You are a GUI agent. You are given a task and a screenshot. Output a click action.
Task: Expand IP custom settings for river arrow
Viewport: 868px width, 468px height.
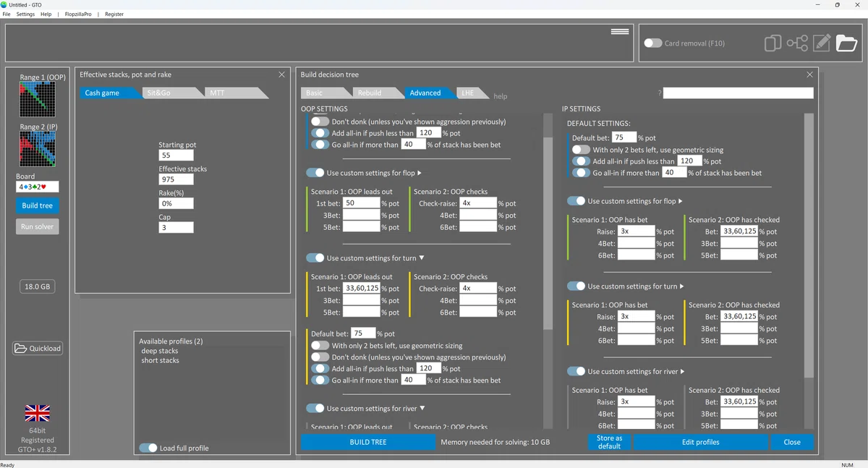(682, 372)
